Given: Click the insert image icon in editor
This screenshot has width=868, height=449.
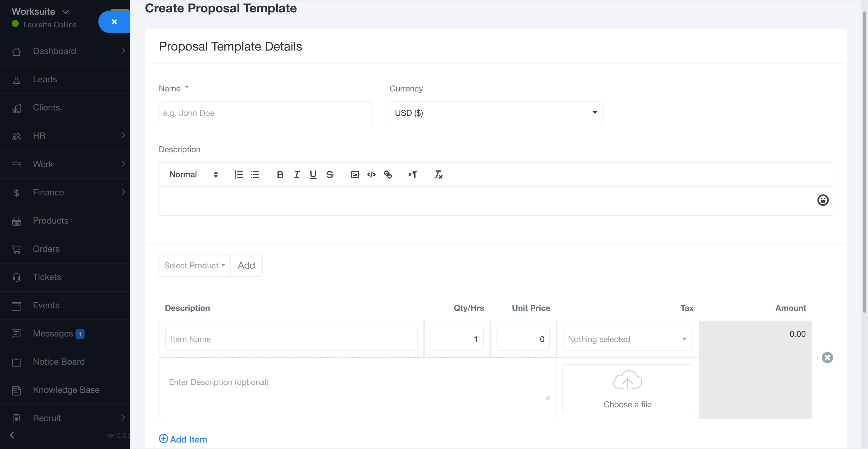Looking at the screenshot, I should [355, 175].
